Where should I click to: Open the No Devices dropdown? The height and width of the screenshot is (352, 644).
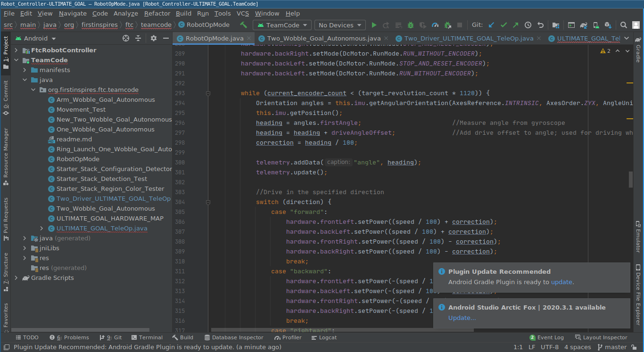coord(340,25)
